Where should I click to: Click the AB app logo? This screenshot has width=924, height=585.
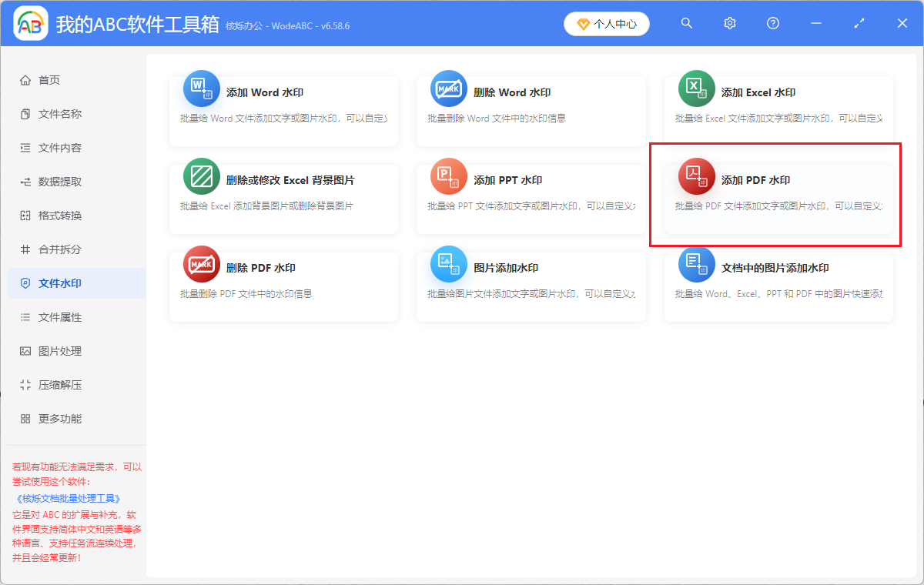coord(30,23)
